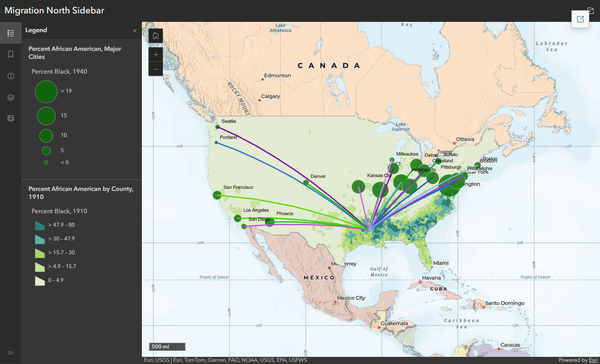600x364 pixels.
Task: Select the basemap gallery icon
Action: (x=11, y=118)
